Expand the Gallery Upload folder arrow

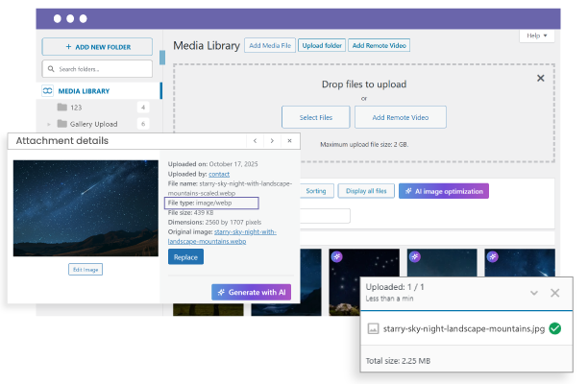coord(49,124)
